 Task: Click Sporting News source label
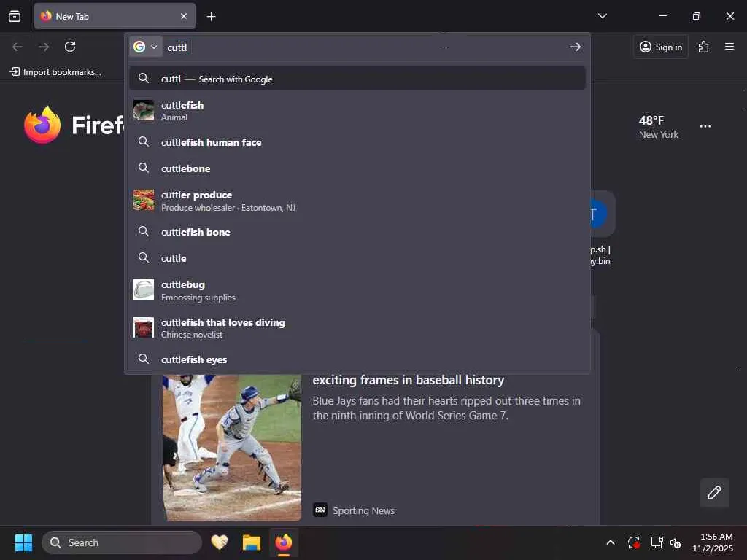click(363, 510)
